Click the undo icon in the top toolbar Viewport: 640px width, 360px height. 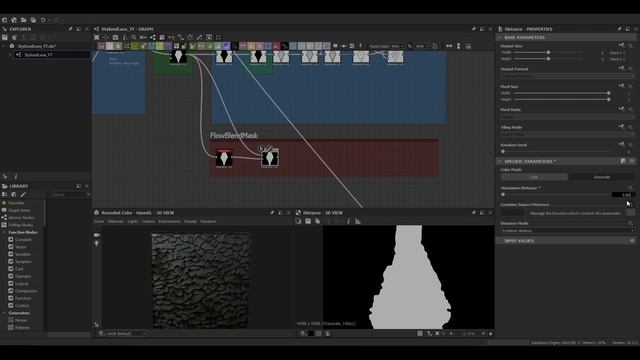[43, 20]
